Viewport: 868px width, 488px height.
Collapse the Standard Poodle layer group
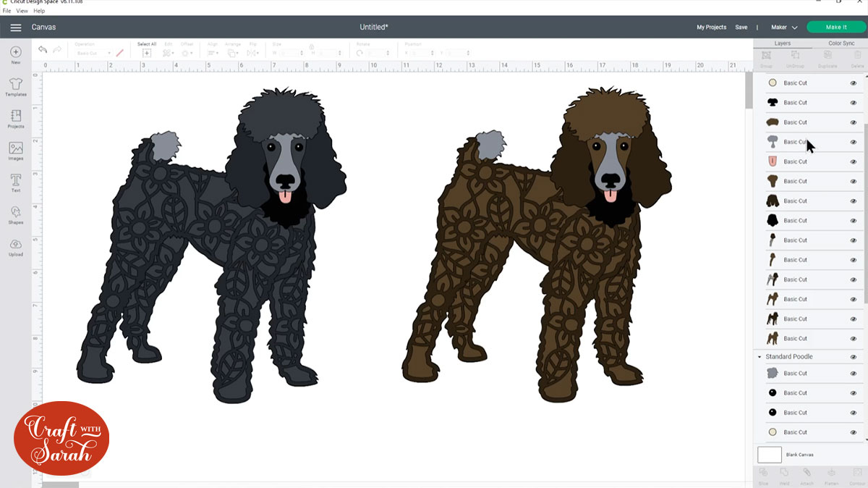pyautogui.click(x=759, y=357)
